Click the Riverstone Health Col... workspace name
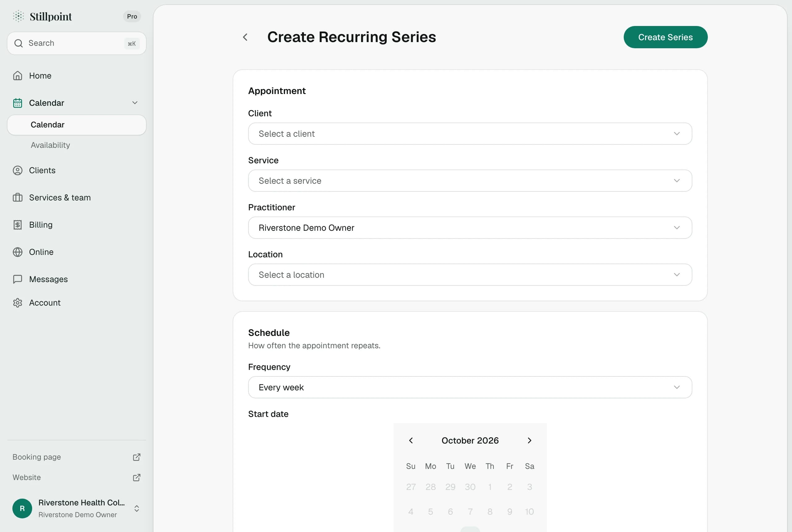This screenshot has height=532, width=792. coord(81,503)
